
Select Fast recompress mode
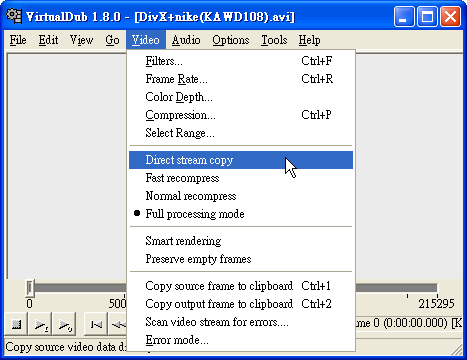point(241,178)
